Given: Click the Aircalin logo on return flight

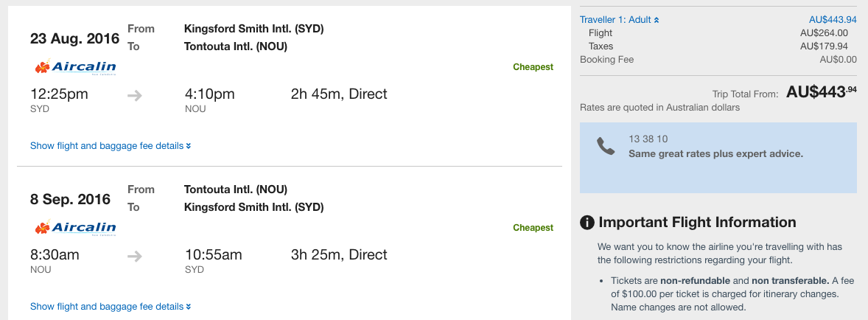Looking at the screenshot, I should [x=75, y=228].
